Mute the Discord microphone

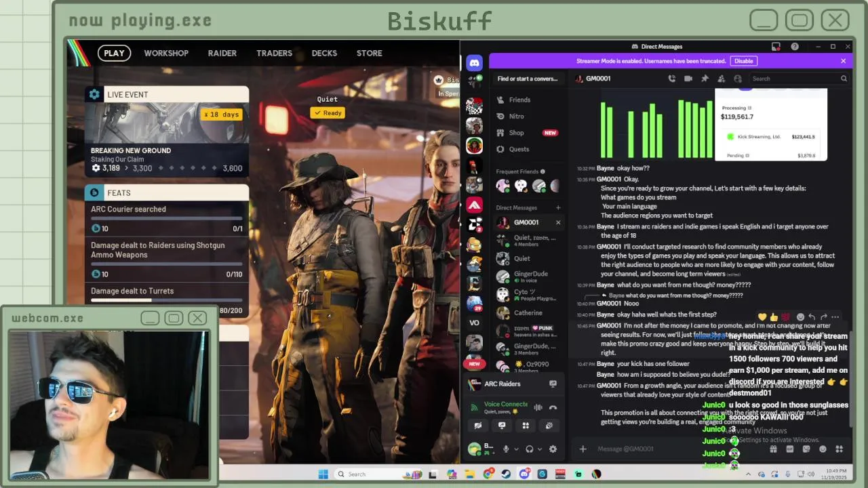(505, 449)
